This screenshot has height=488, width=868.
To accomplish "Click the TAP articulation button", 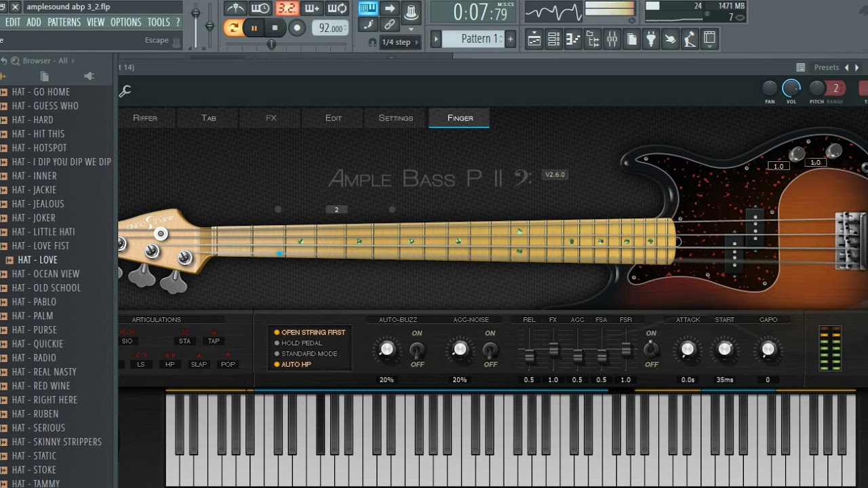I will coord(214,341).
